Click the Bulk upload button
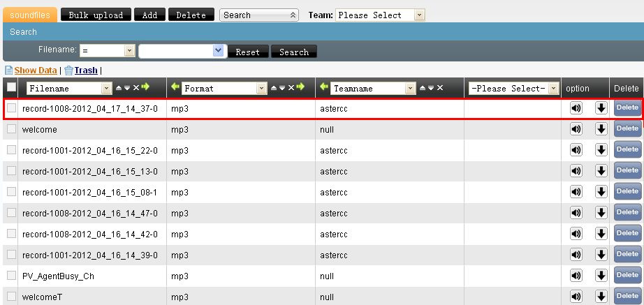The image size is (644, 305). [96, 15]
